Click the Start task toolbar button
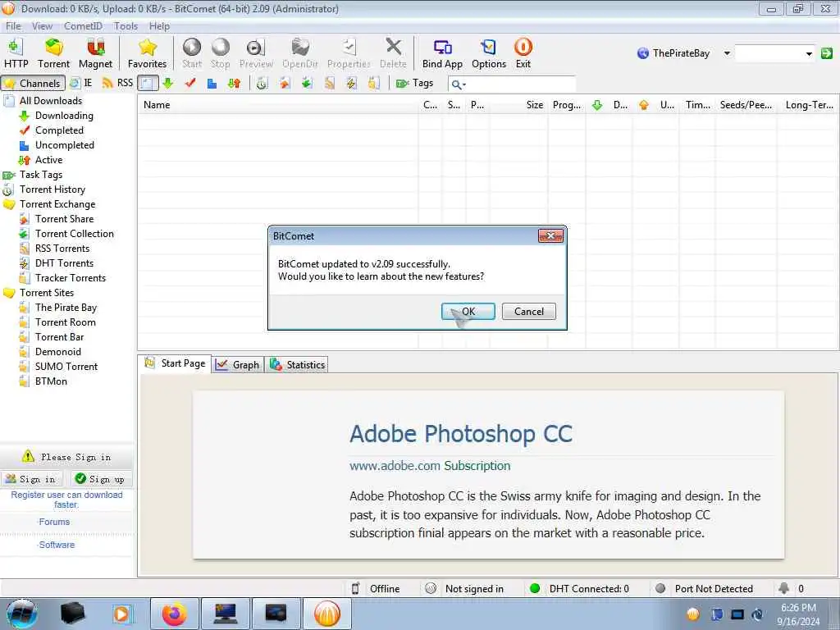This screenshot has height=630, width=840. [192, 53]
